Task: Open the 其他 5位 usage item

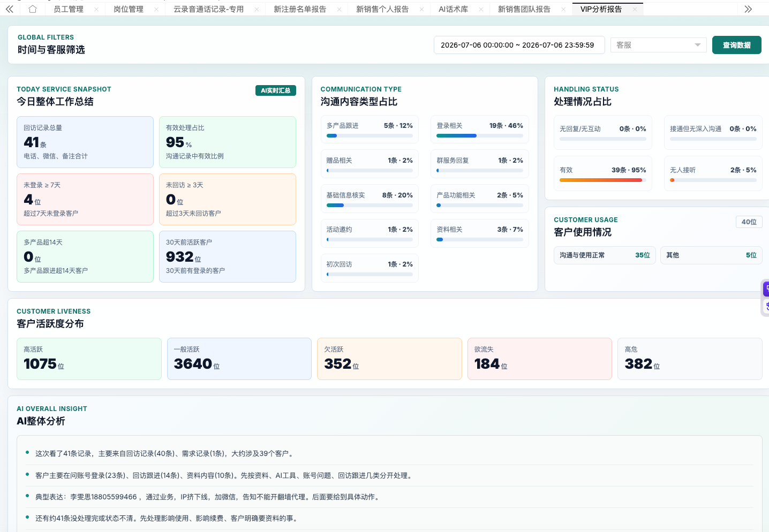Action: (711, 255)
